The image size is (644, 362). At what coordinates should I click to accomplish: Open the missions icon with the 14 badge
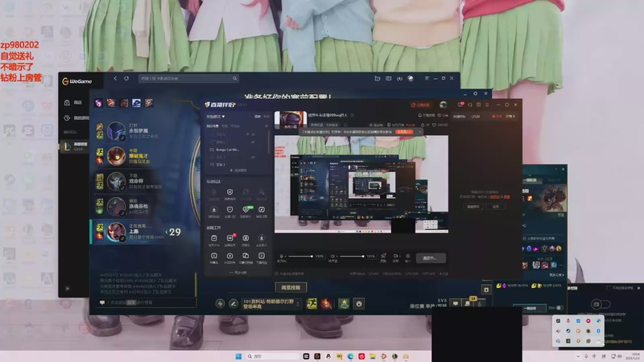point(468,302)
